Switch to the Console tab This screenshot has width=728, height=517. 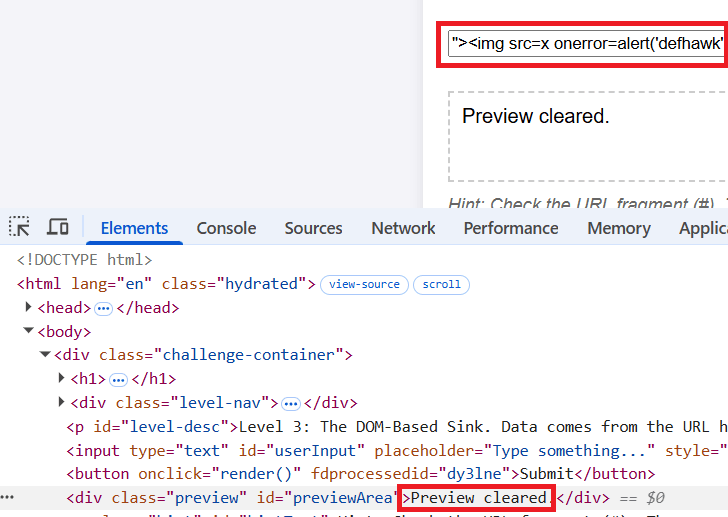coord(226,228)
